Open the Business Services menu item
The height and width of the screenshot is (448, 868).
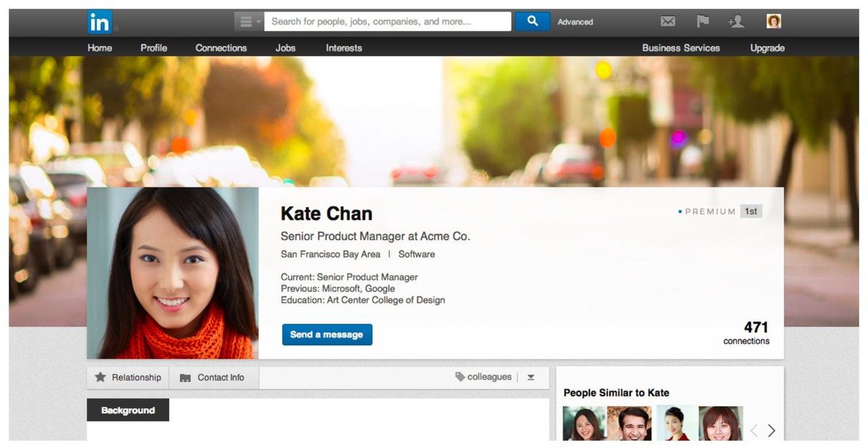[681, 48]
